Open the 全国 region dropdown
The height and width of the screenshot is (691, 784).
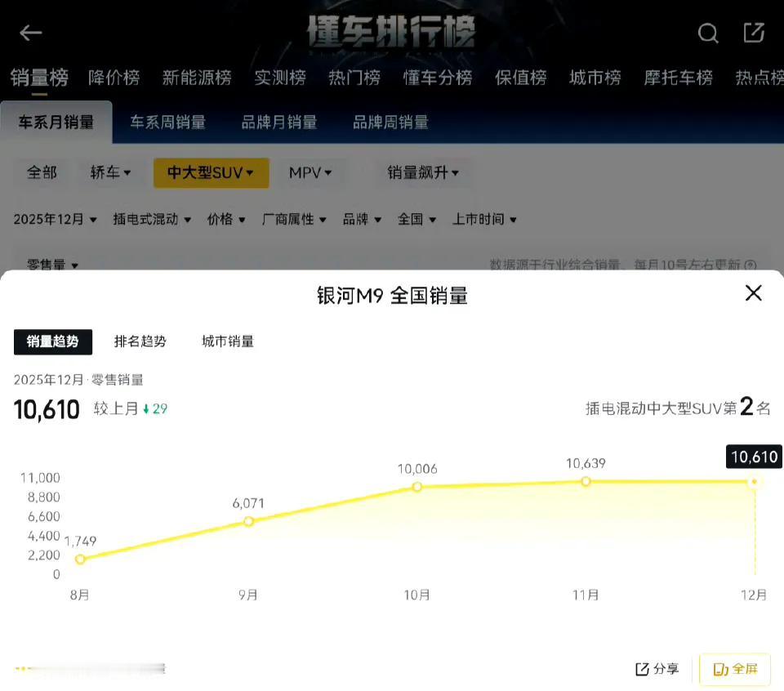tap(416, 219)
